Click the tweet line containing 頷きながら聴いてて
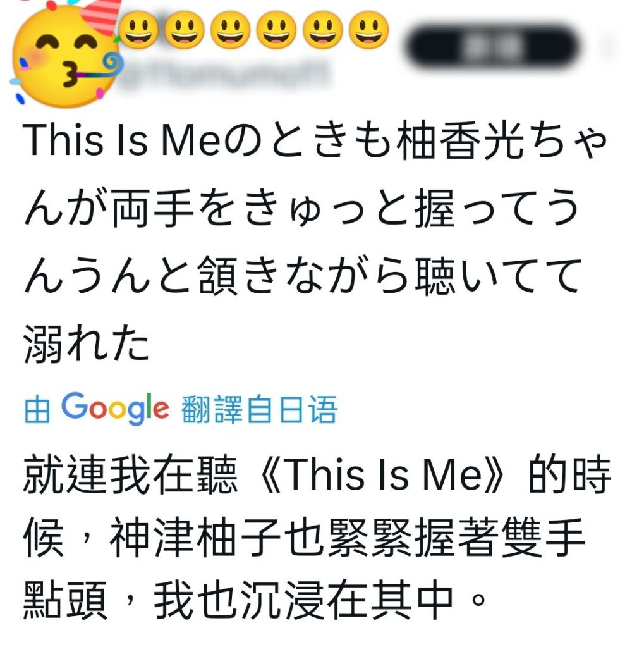 coord(302,275)
